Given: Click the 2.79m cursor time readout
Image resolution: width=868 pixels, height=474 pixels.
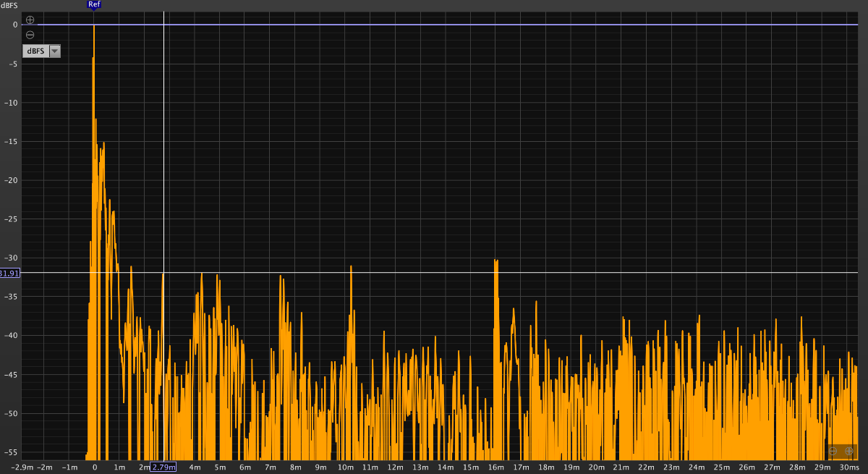Looking at the screenshot, I should pos(163,467).
